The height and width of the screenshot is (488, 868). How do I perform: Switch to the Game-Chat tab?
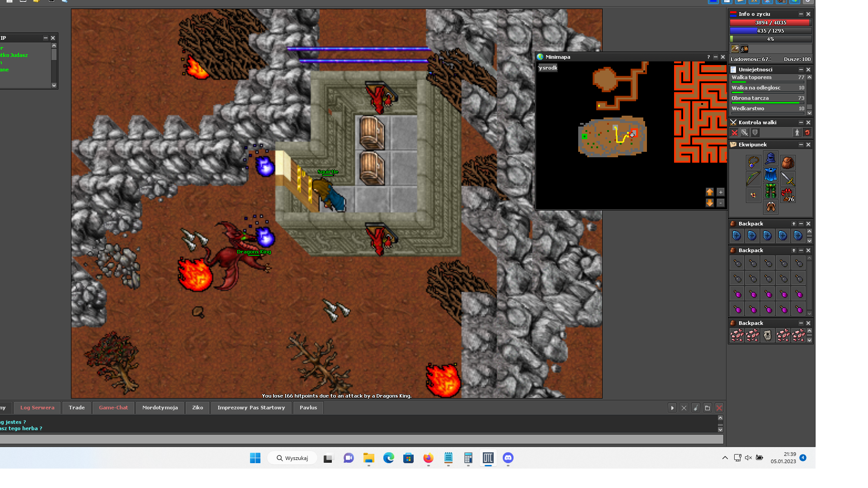(x=113, y=408)
